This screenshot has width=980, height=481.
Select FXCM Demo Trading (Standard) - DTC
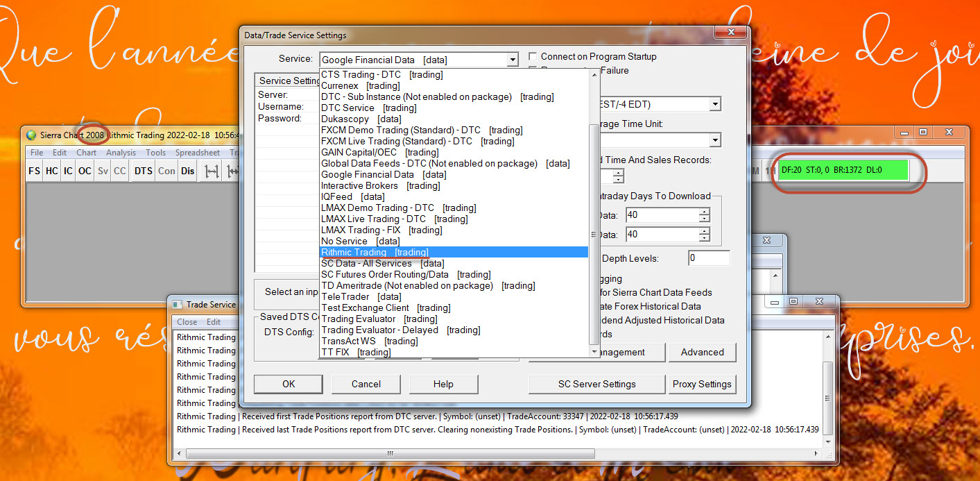(454, 130)
